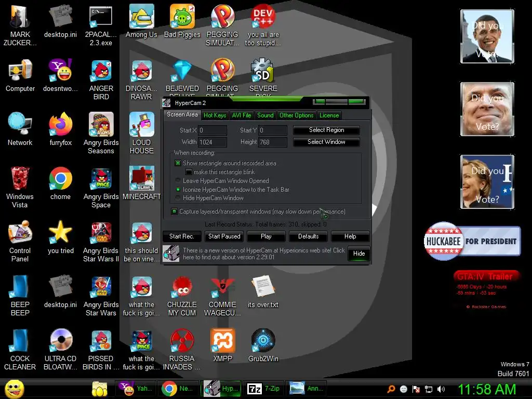Click the Play button in HyperCam

click(x=267, y=236)
